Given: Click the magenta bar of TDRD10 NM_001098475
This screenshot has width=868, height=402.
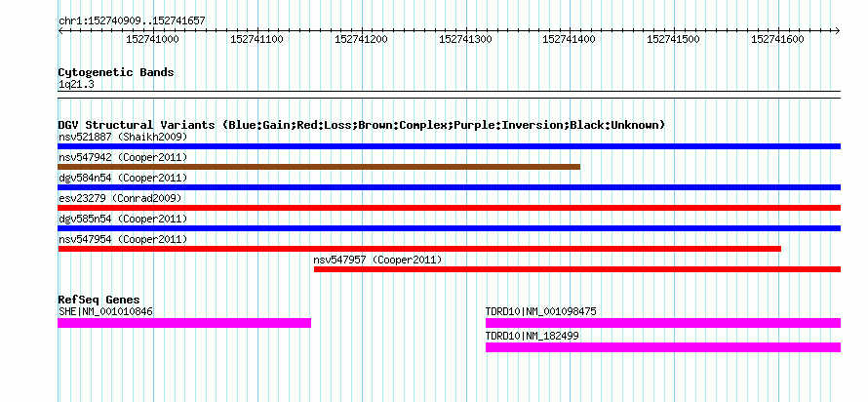Looking at the screenshot, I should [x=663, y=323].
